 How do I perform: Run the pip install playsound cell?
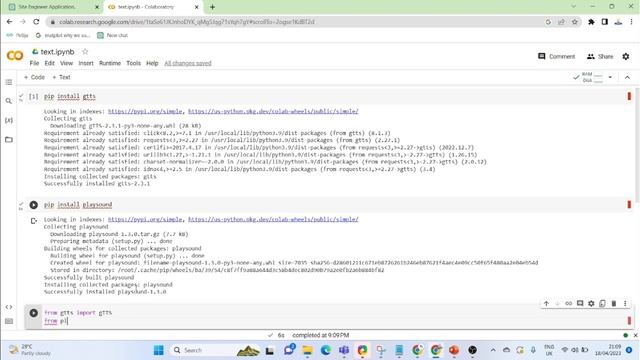tap(33, 205)
